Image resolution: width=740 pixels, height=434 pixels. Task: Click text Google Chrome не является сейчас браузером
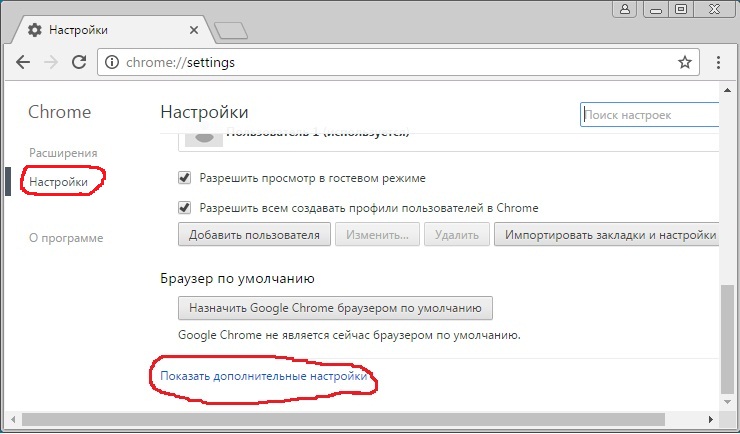tap(349, 335)
